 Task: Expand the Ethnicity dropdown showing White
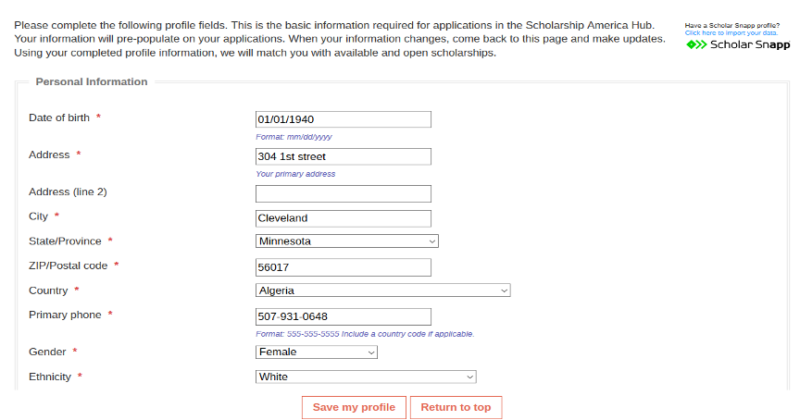(x=365, y=377)
